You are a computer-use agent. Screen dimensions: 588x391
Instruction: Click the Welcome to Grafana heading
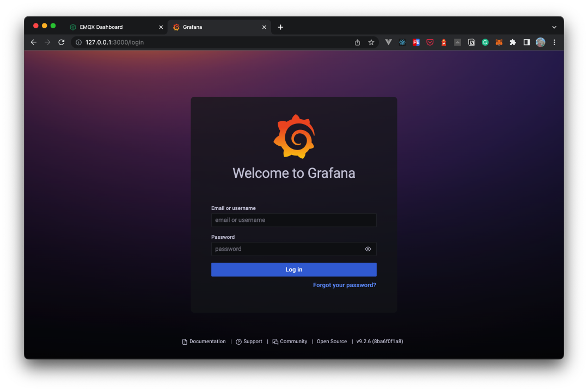(293, 173)
